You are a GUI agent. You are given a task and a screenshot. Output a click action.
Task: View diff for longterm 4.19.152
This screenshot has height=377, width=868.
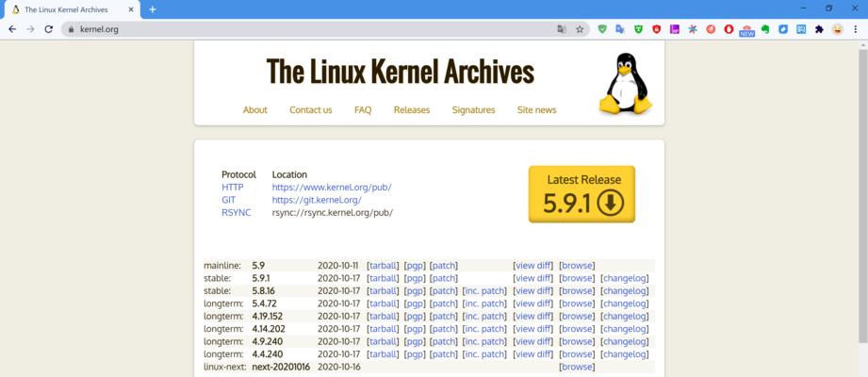coord(532,316)
